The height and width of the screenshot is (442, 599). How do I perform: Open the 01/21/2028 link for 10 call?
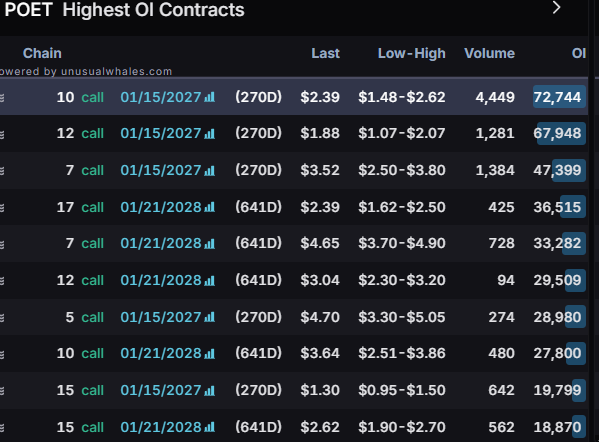[160, 353]
